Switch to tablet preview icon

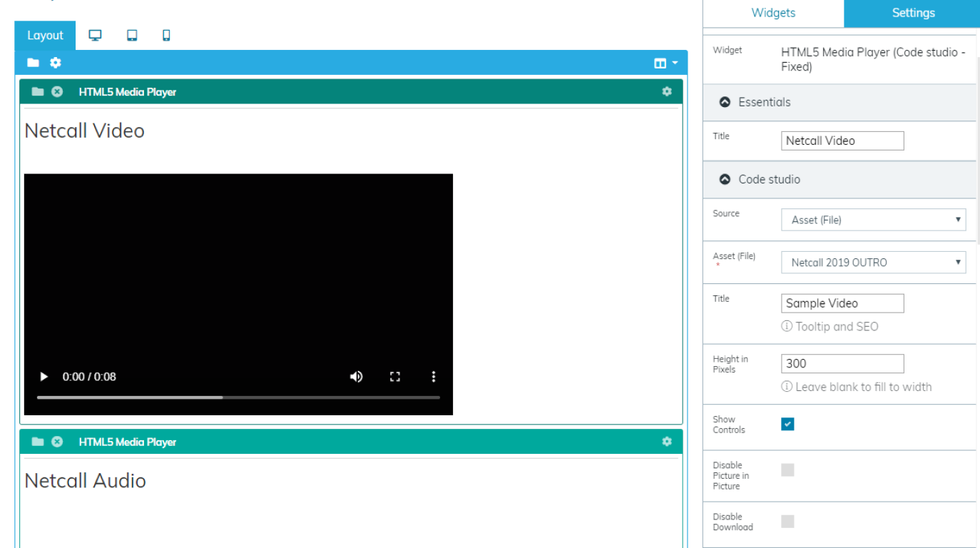[132, 36]
